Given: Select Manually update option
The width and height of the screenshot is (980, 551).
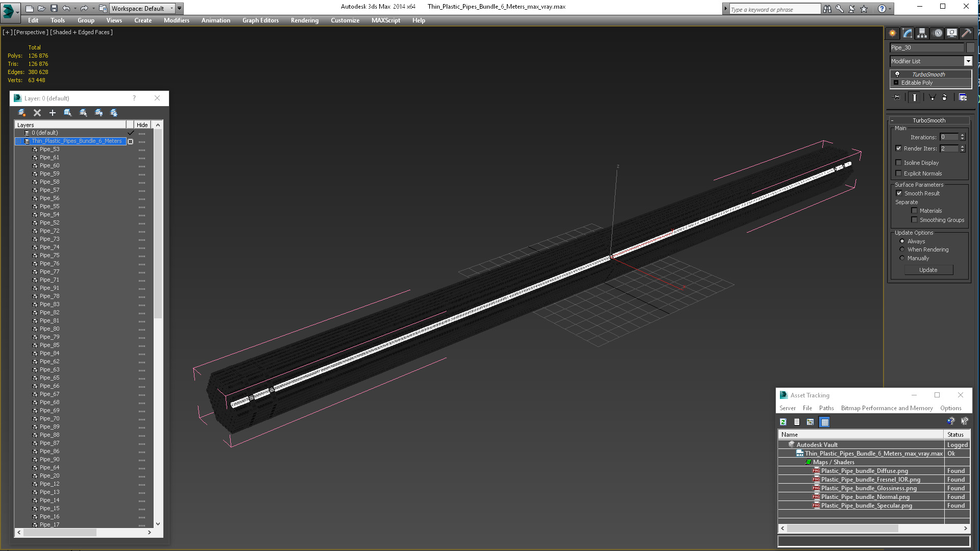Looking at the screenshot, I should [902, 258].
